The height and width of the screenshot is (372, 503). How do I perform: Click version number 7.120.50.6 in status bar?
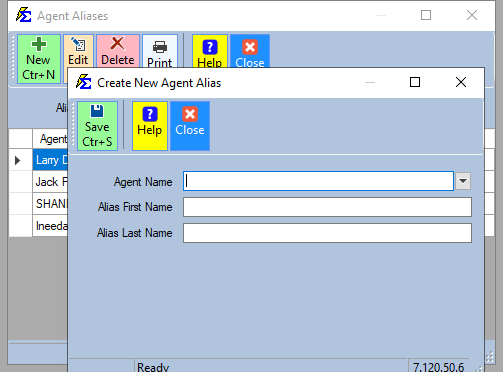(x=438, y=367)
